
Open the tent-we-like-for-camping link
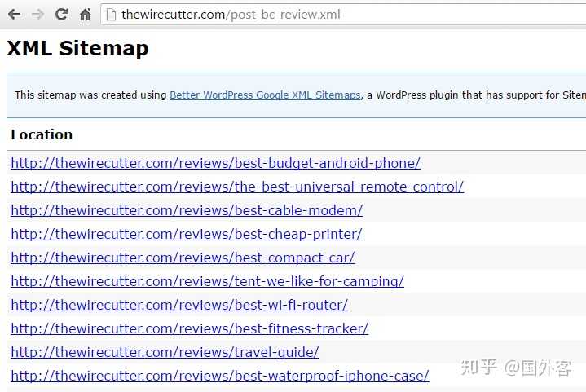click(207, 281)
